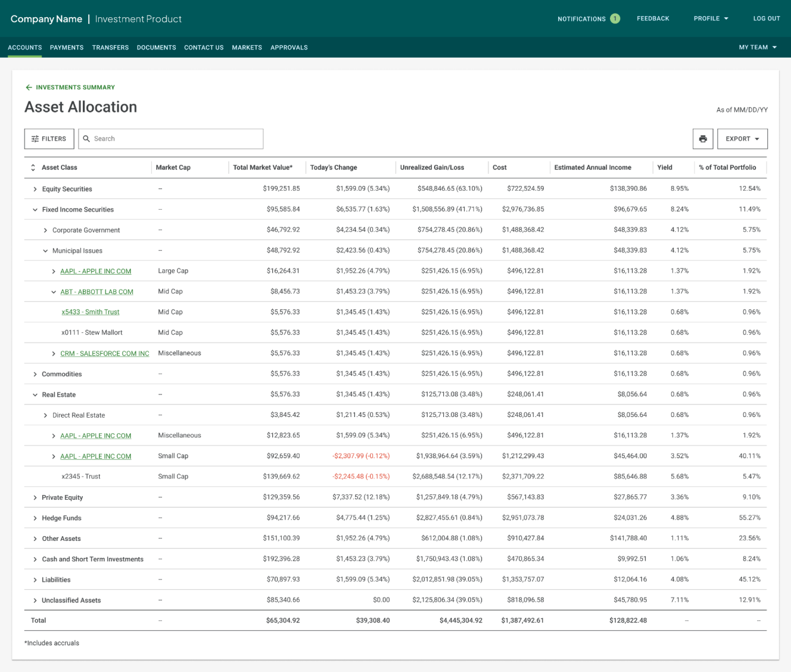Collapse the Fixed Income Securities row
Image resolution: width=791 pixels, height=672 pixels.
click(35, 210)
